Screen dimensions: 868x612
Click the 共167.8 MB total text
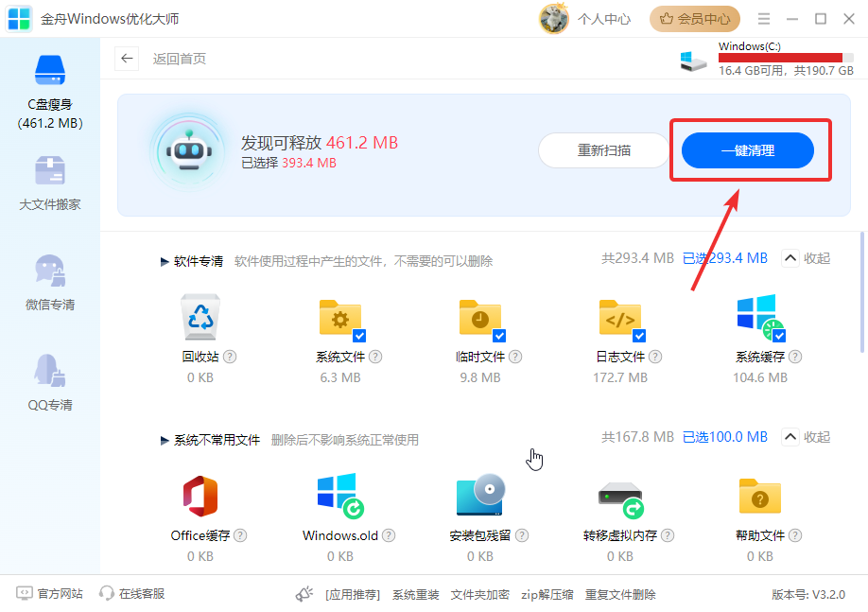[x=637, y=437]
